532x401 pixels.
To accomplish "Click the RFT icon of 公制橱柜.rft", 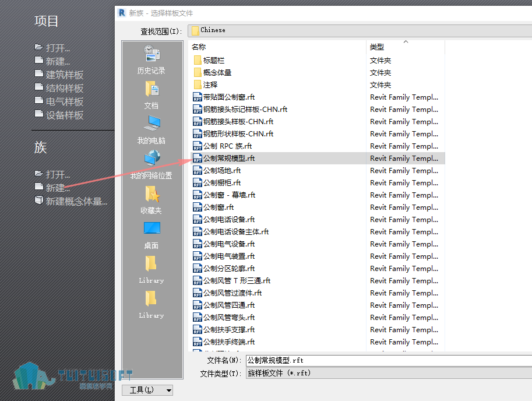I will coord(198,182).
